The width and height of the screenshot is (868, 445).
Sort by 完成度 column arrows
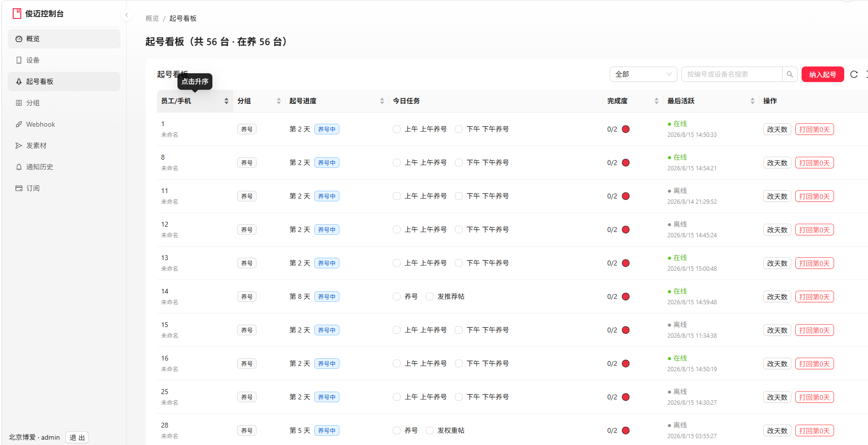coord(656,101)
